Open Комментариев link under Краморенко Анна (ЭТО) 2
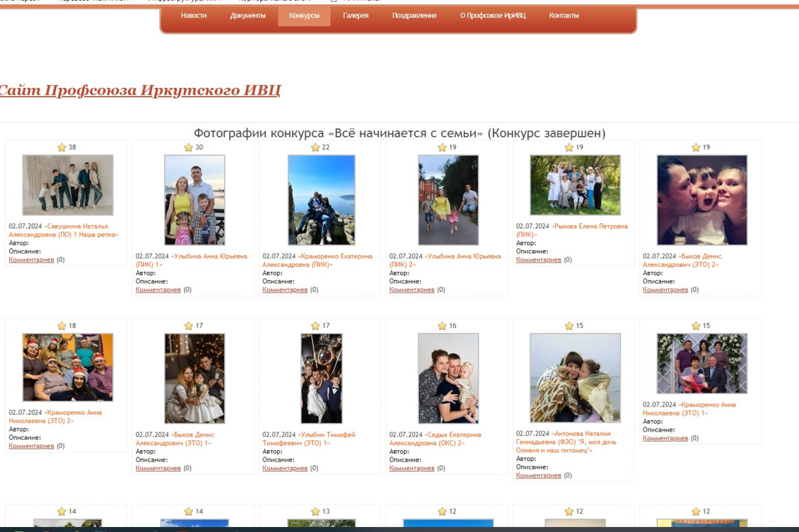Screen dimensions: 799x532 (x=32, y=446)
